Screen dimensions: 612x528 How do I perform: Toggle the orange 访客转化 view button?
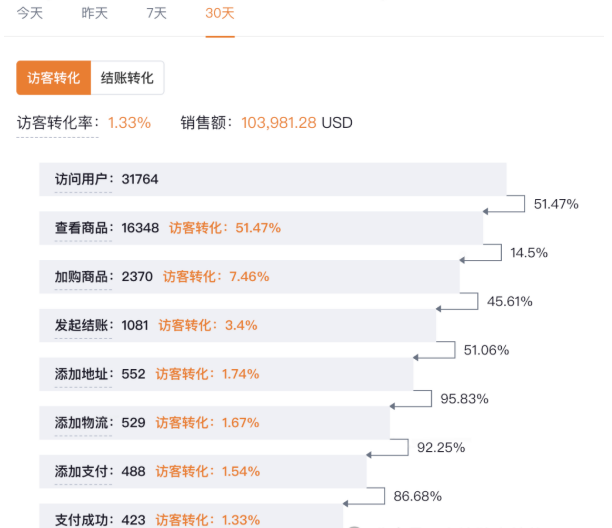(x=54, y=78)
